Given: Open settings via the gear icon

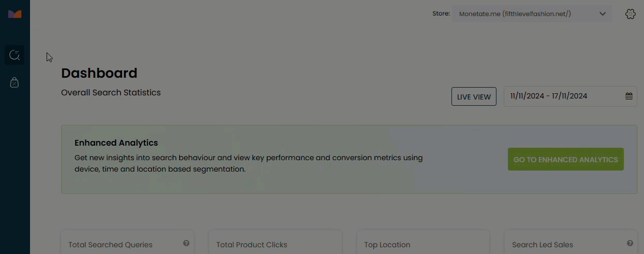Looking at the screenshot, I should [x=630, y=14].
